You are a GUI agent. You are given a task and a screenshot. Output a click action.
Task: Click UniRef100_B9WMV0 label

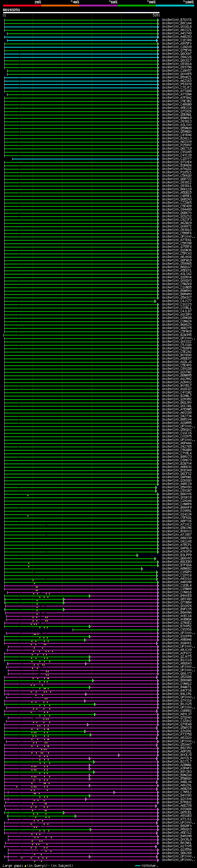coord(177,291)
